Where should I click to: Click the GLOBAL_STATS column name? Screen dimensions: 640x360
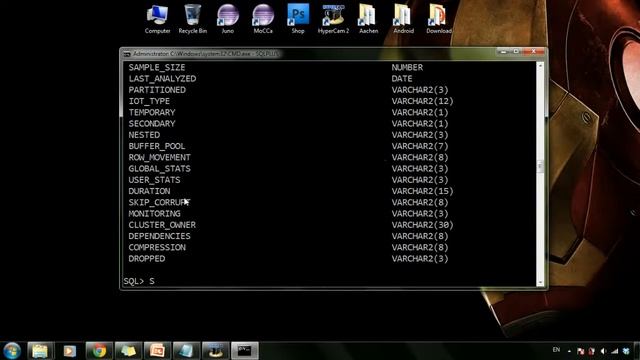click(160, 169)
